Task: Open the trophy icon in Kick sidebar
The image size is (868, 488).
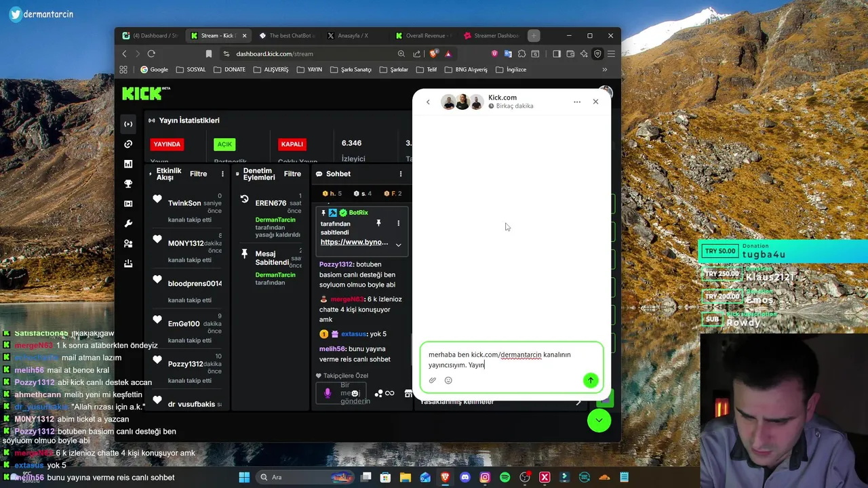Action: tap(128, 184)
